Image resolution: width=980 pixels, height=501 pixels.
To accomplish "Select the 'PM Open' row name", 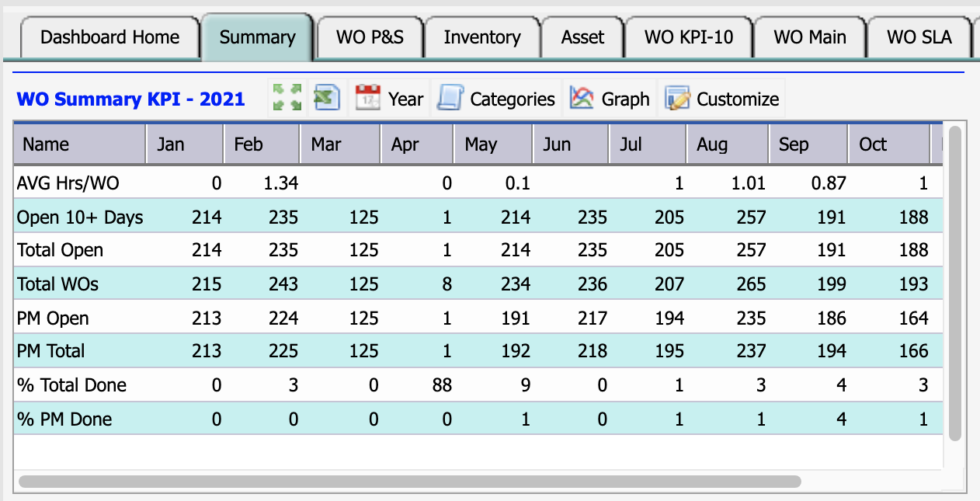I will click(53, 318).
